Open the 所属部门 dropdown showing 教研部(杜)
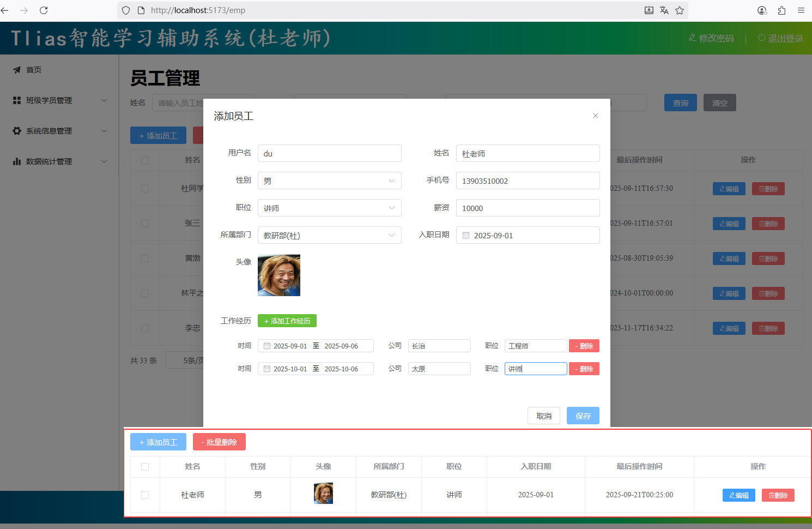812x529 pixels. click(x=329, y=236)
